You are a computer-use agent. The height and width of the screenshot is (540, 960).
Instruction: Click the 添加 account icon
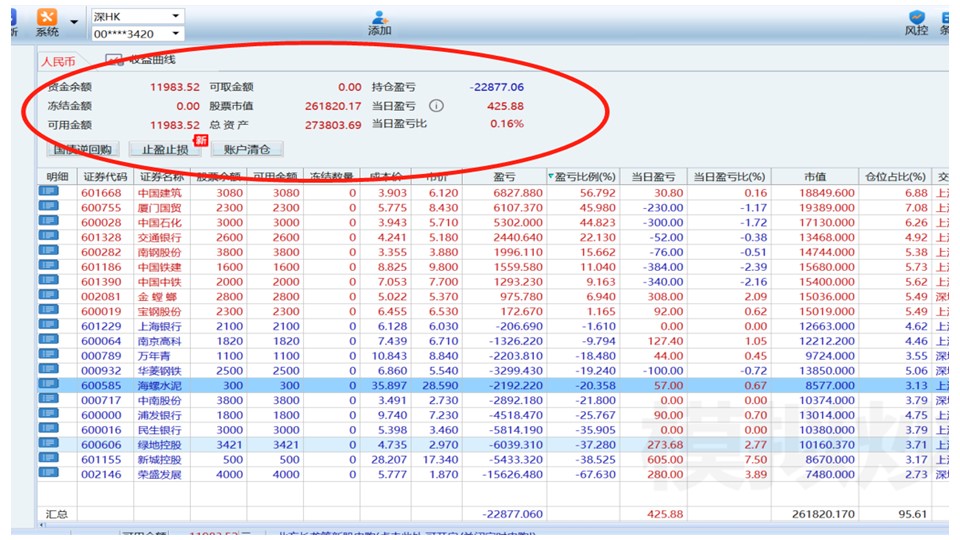click(x=380, y=23)
